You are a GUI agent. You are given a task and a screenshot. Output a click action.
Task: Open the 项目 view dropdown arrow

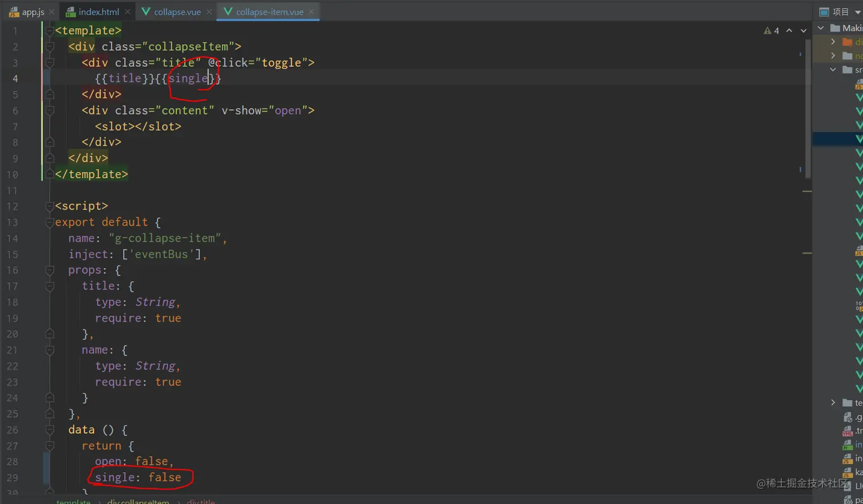[857, 12]
